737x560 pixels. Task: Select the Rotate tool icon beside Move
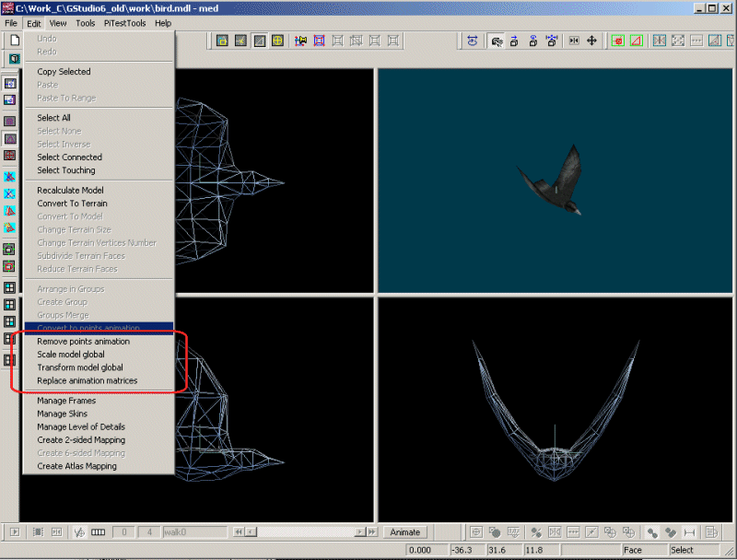coord(533,41)
